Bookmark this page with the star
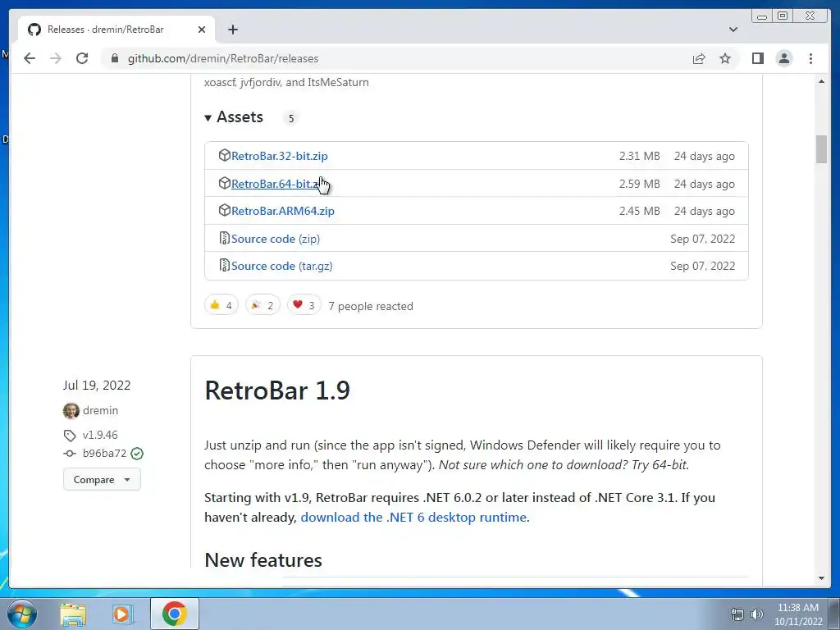 coord(725,58)
